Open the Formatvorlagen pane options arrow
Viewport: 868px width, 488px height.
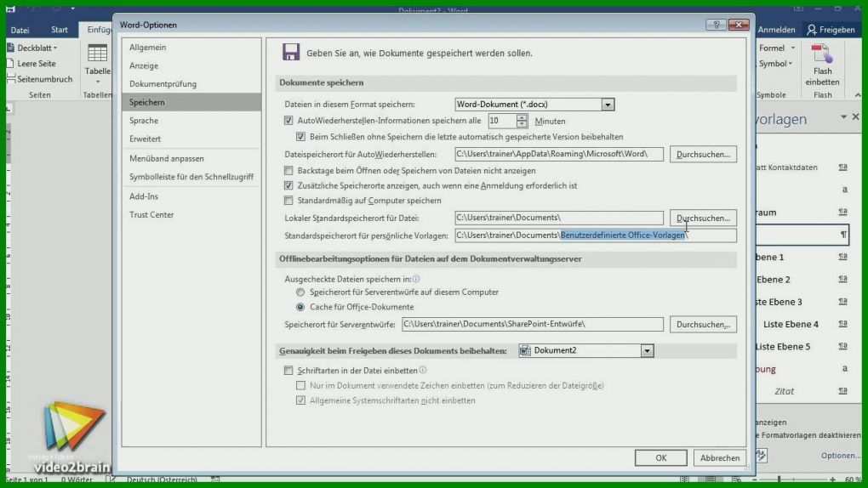tap(843, 116)
